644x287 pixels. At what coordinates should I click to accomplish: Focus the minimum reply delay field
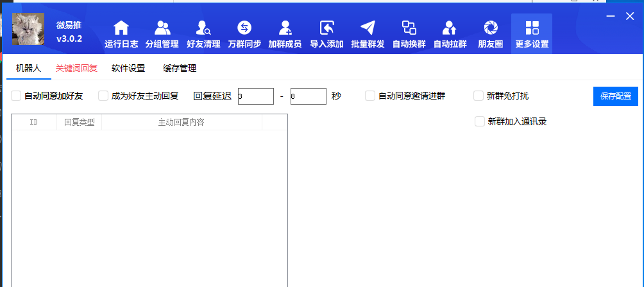click(256, 96)
